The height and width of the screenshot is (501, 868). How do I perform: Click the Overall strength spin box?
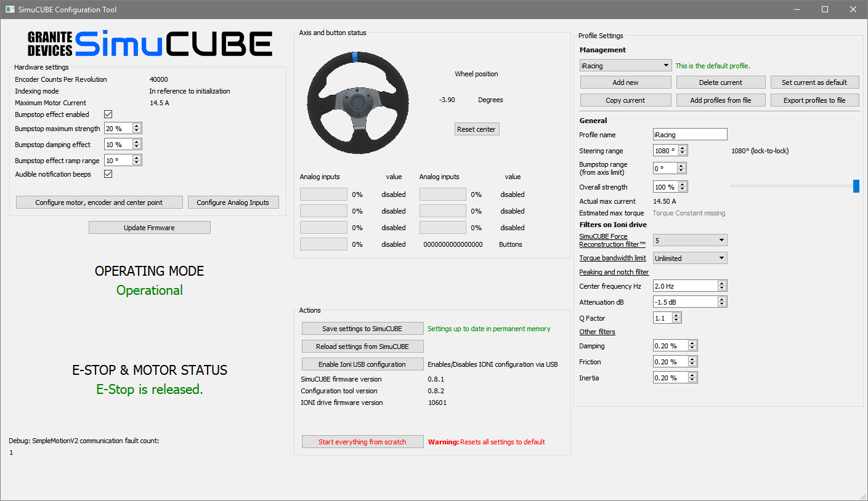[x=670, y=187]
